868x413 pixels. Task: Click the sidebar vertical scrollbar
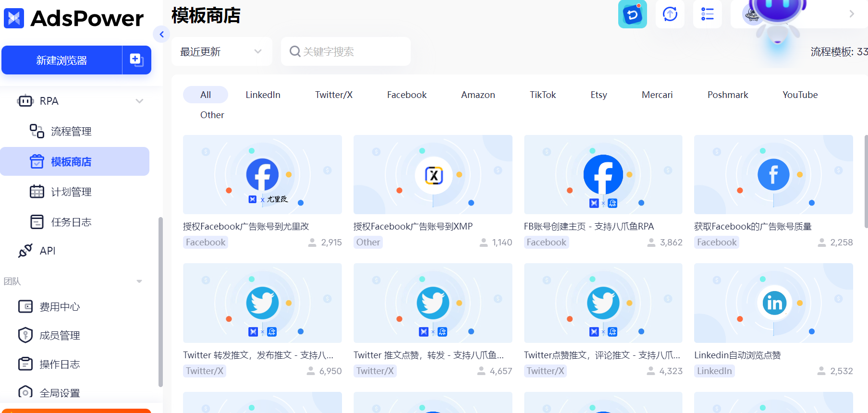pos(160,302)
